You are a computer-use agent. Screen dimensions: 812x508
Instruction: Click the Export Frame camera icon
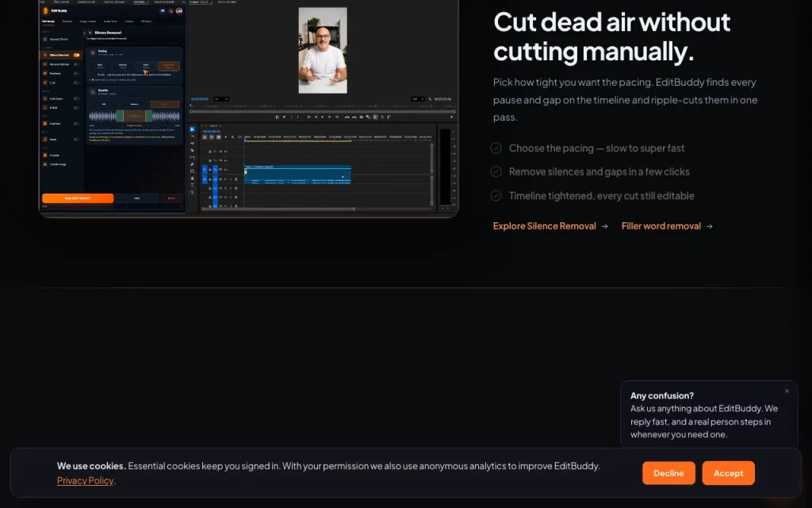(x=362, y=117)
